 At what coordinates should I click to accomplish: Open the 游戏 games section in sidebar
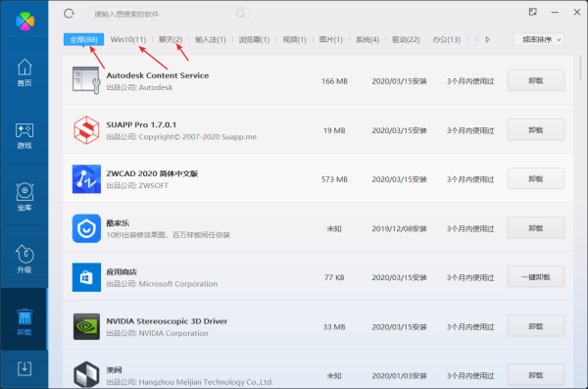[24, 136]
